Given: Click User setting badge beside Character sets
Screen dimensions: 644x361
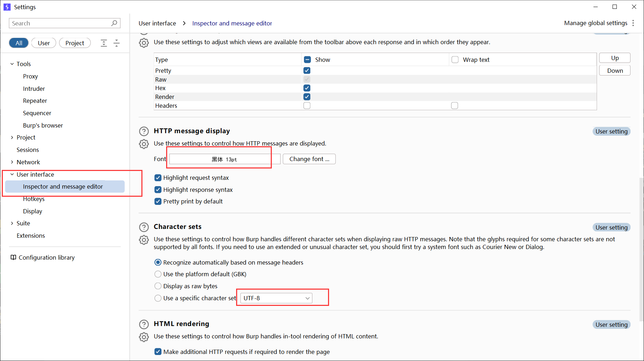Looking at the screenshot, I should 611,227.
